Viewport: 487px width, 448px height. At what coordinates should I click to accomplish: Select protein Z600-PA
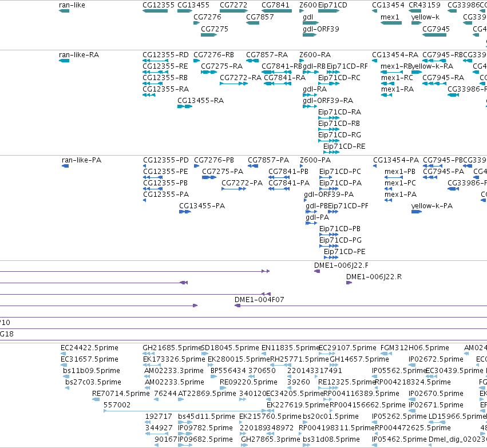click(x=301, y=166)
